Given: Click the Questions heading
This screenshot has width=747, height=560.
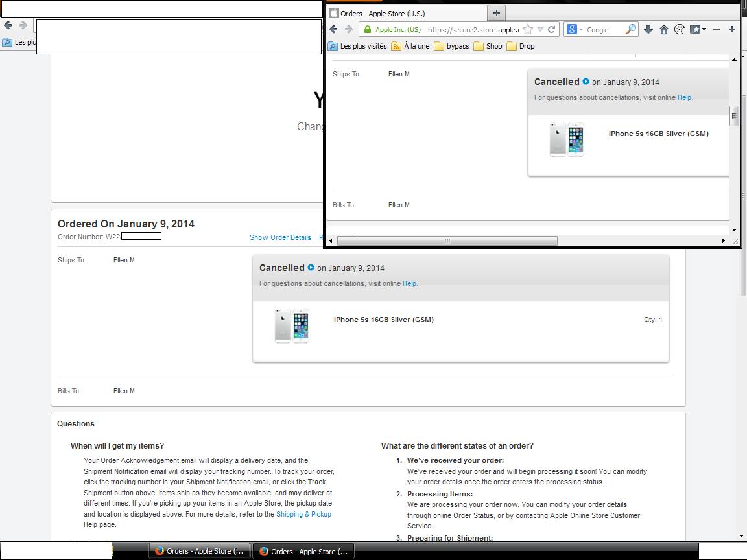Looking at the screenshot, I should pos(76,424).
